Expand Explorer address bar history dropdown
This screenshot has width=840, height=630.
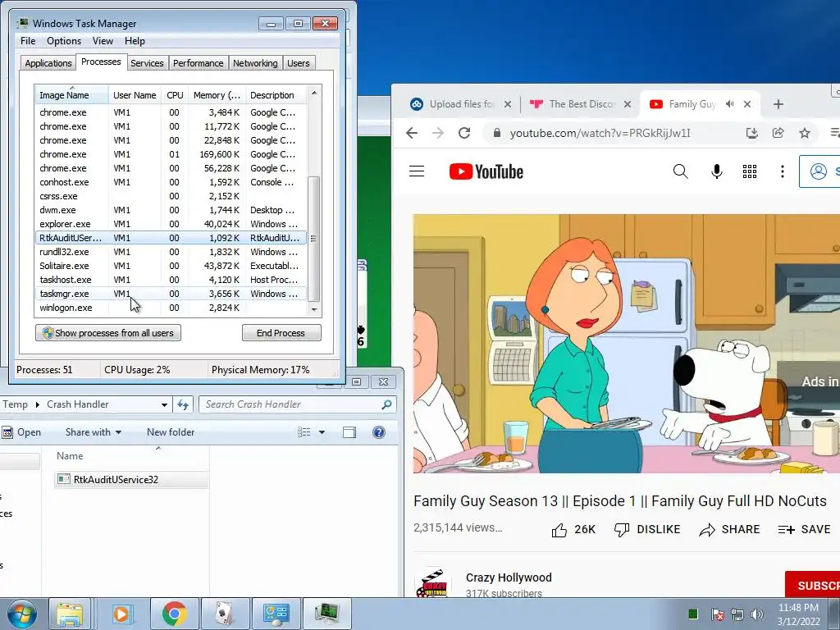[x=164, y=405]
